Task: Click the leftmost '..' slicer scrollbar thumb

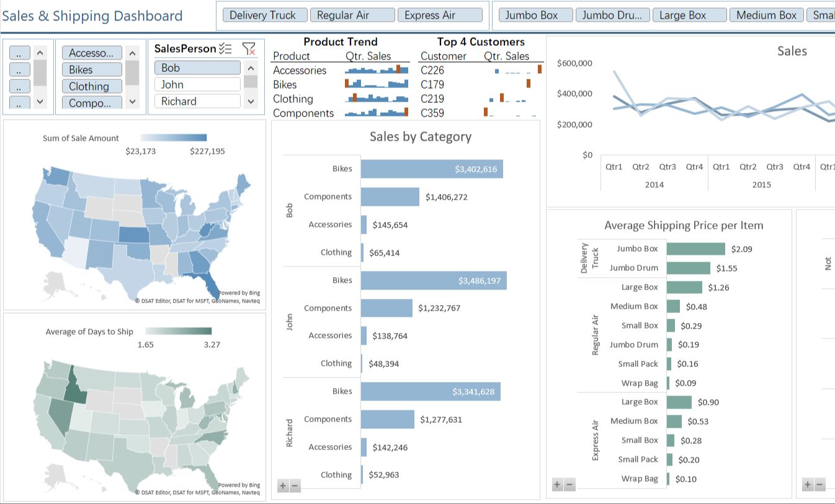Action: (40, 73)
